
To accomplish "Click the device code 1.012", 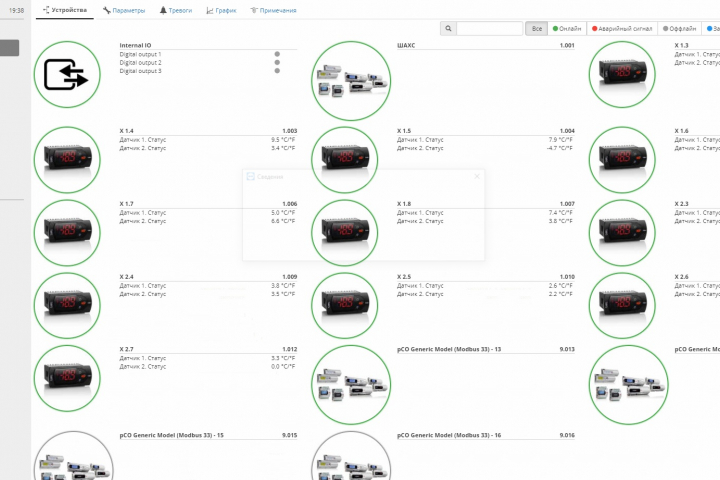I will click(290, 349).
